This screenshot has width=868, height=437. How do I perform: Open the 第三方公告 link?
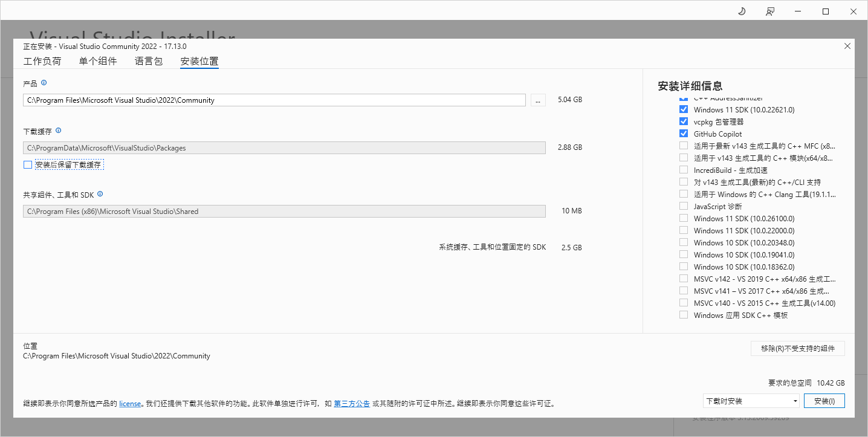pyautogui.click(x=352, y=403)
